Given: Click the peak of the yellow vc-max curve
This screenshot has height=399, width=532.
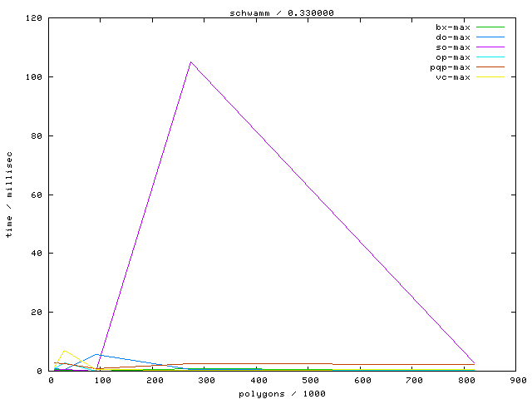Looking at the screenshot, I should [64, 351].
